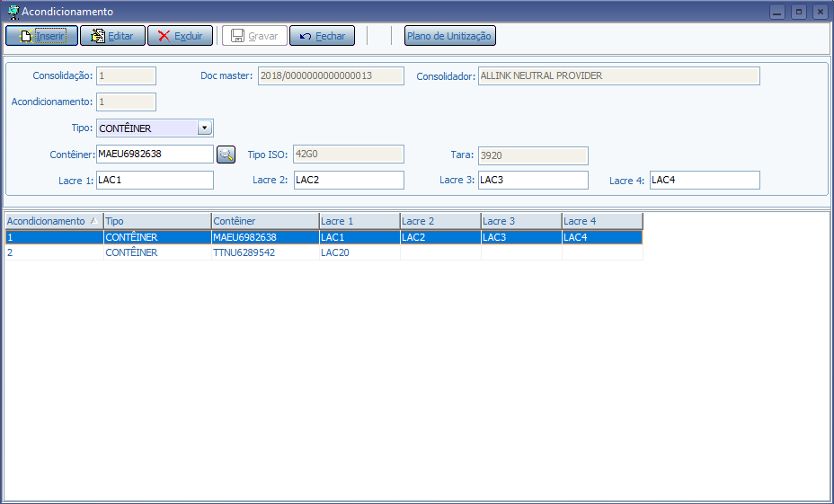This screenshot has width=834, height=504.
Task: Select Acondicionamento row number 1
Action: point(54,237)
